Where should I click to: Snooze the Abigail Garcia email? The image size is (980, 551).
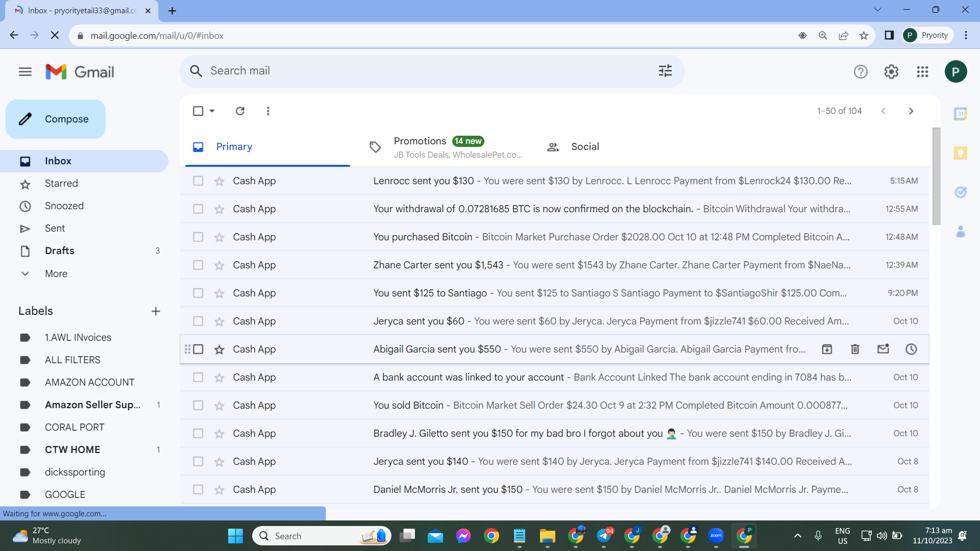[911, 349]
